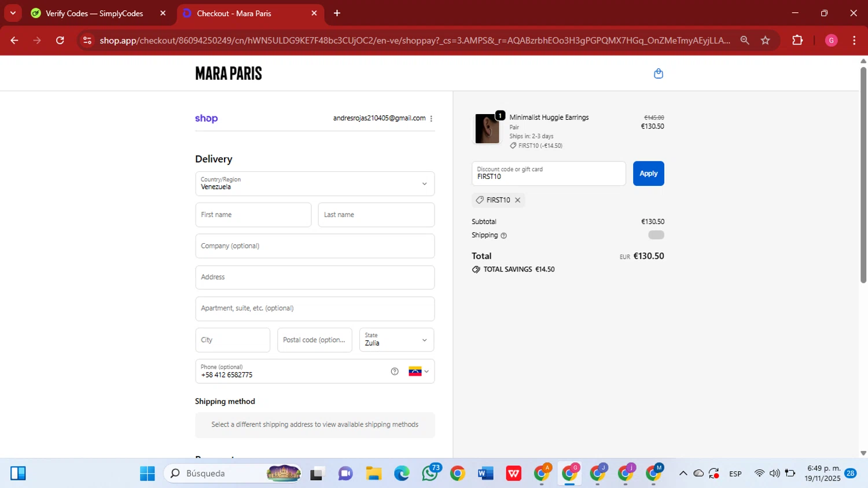Open a new browser tab
This screenshot has height=488, width=868.
pos(337,13)
